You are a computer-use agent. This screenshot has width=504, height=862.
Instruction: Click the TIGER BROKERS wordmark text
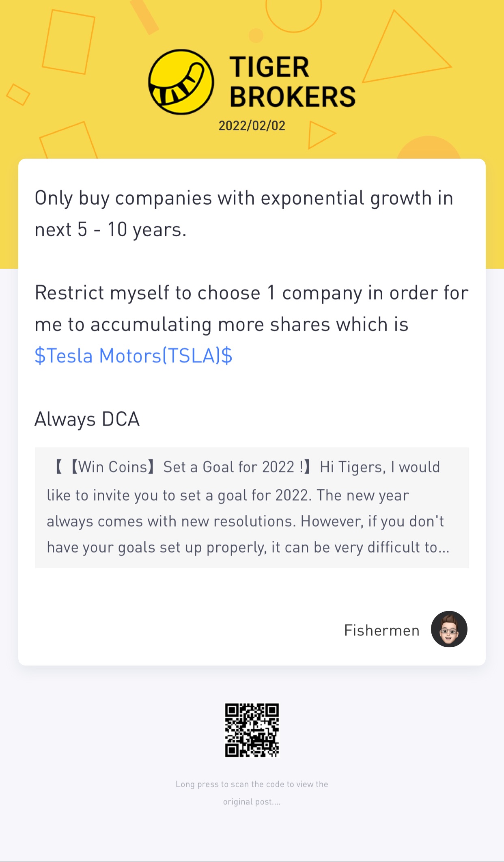pos(292,82)
